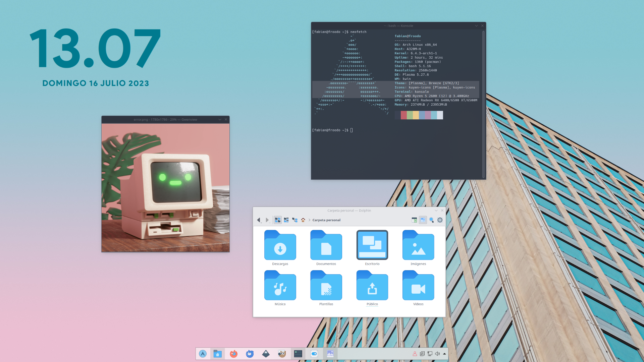The width and height of the screenshot is (644, 362).
Task: Expand the breadcrumb chevron before Carpeta personal
Action: [x=309, y=220]
